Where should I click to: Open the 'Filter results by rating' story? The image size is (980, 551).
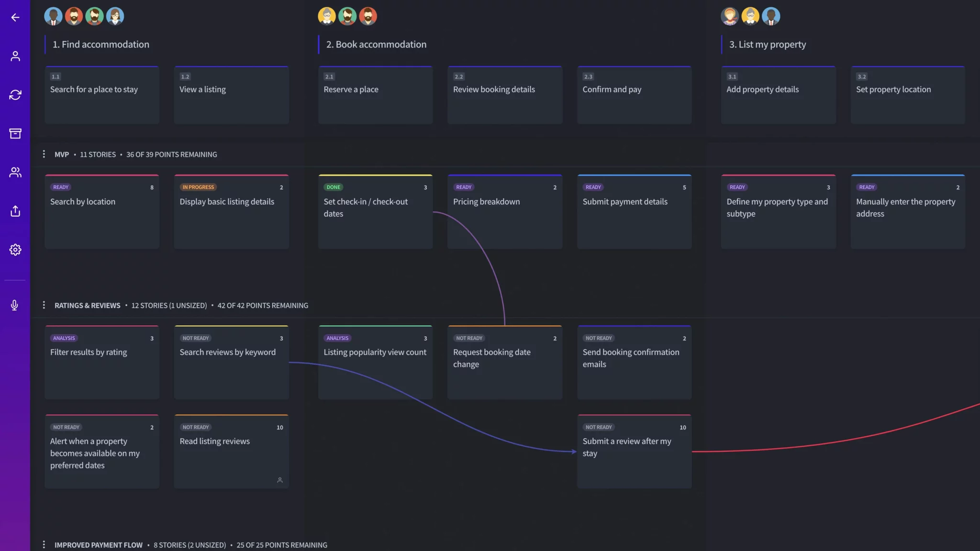102,363
